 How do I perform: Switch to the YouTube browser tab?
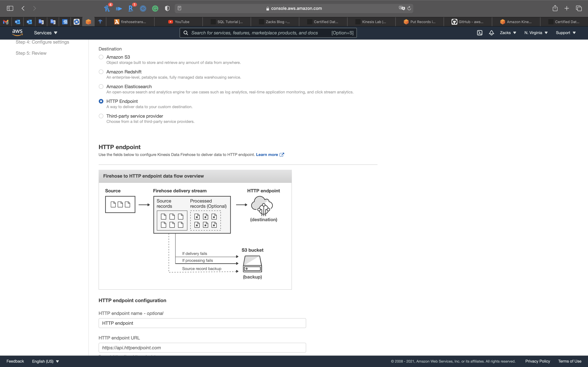[179, 22]
